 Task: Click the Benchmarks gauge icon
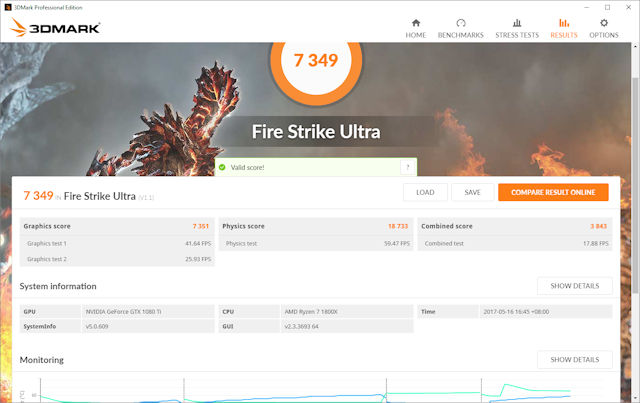tap(461, 23)
